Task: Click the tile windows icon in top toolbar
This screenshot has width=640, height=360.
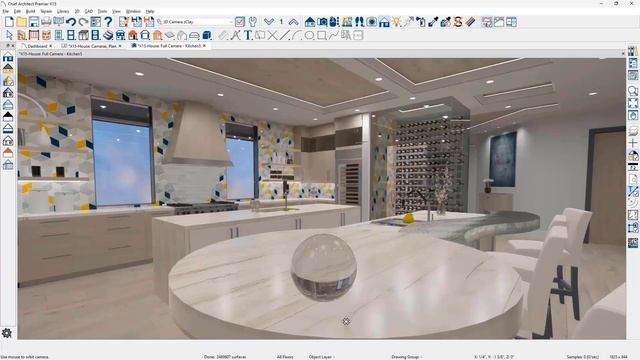Action: [511, 22]
